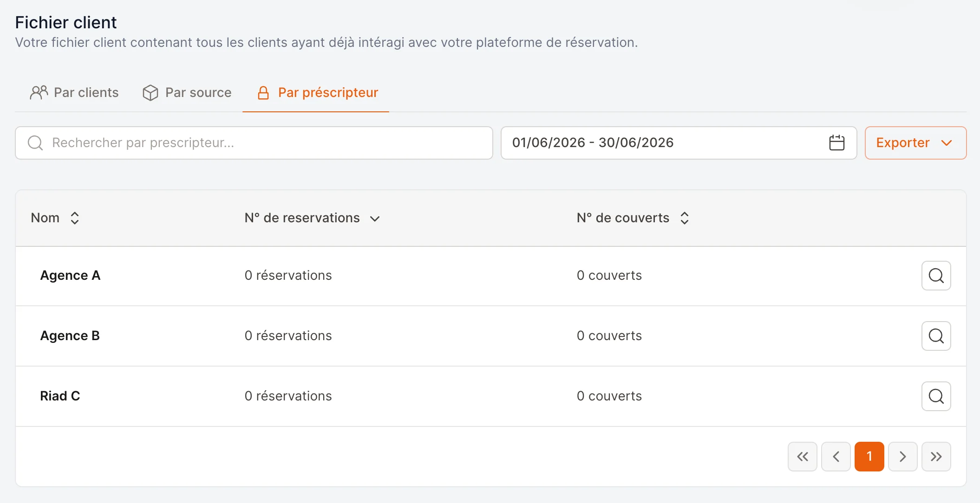The height and width of the screenshot is (503, 980).
Task: Click the Fichier client heading
Action: (x=66, y=22)
